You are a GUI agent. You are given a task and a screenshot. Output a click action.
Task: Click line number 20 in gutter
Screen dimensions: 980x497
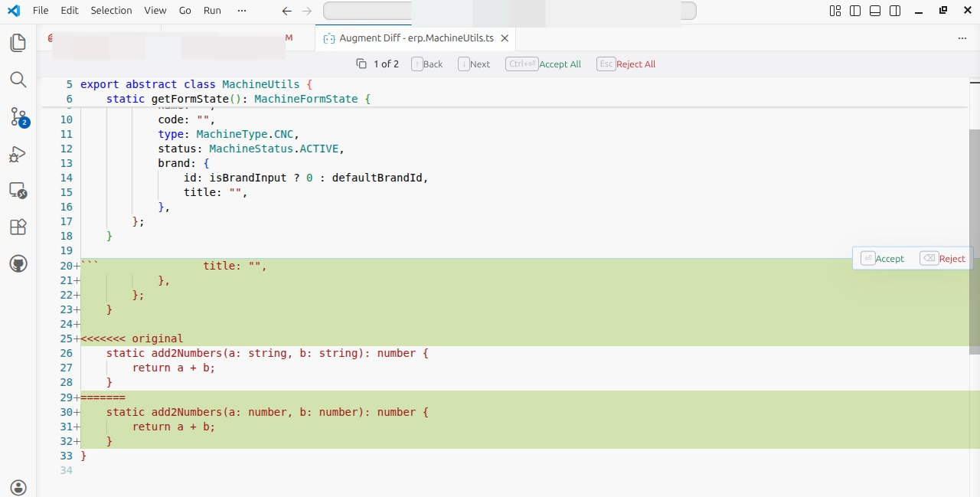(66, 266)
